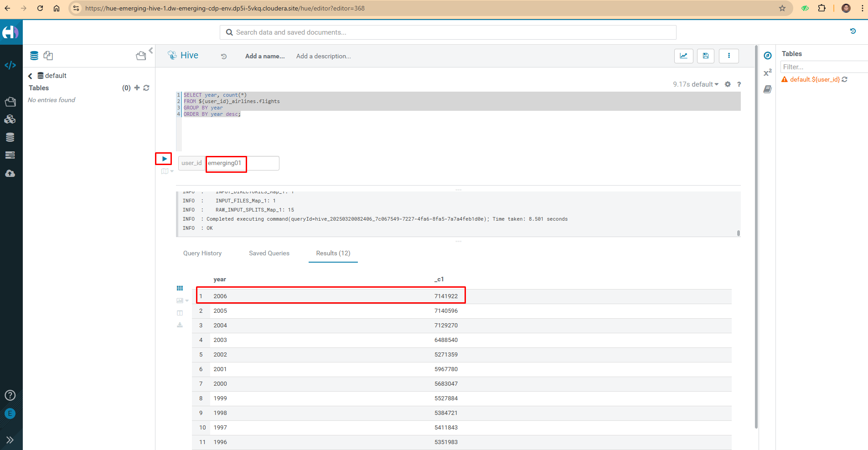This screenshot has height=450, width=868.
Task: Save the query with floppy icon
Action: [706, 56]
